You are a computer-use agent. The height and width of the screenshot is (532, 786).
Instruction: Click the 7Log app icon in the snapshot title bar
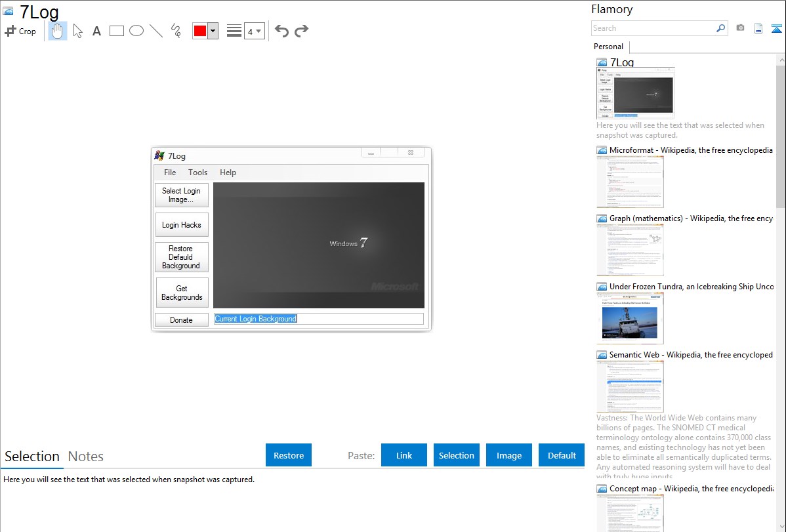159,155
